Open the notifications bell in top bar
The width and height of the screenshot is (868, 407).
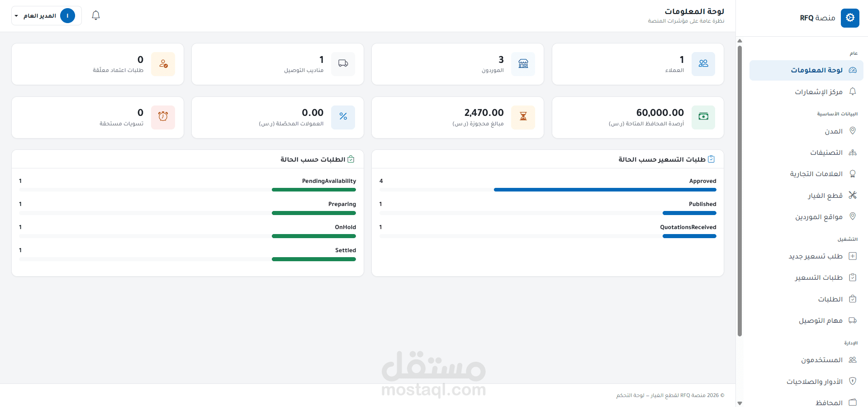[x=95, y=15]
